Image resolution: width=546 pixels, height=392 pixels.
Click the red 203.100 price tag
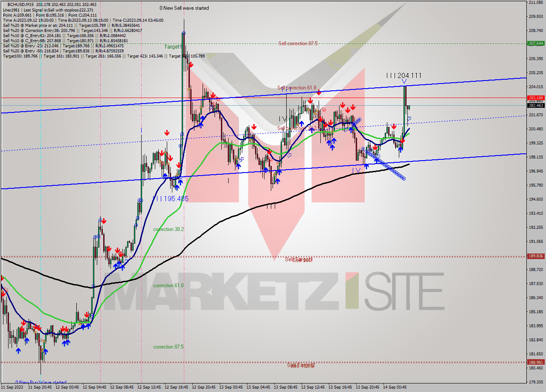coord(536,98)
